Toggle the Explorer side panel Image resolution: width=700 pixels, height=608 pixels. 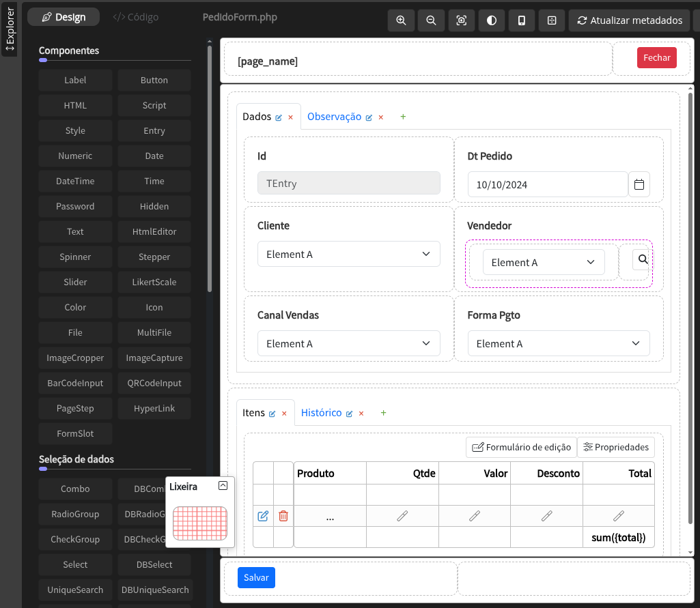(x=10, y=29)
